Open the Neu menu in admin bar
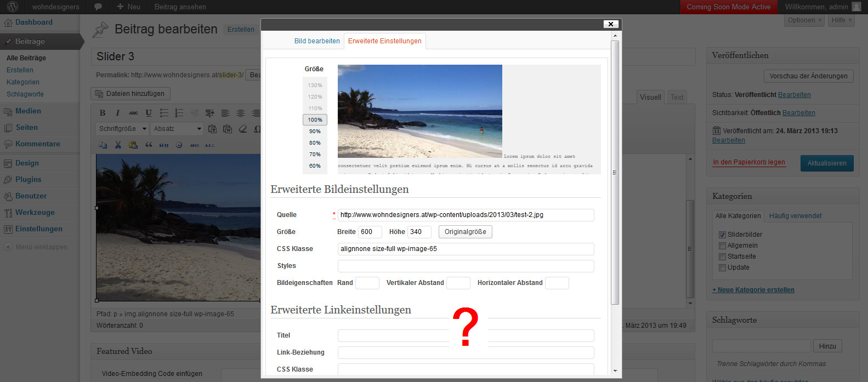Viewport: 868px width, 382px height. pyautogui.click(x=129, y=7)
